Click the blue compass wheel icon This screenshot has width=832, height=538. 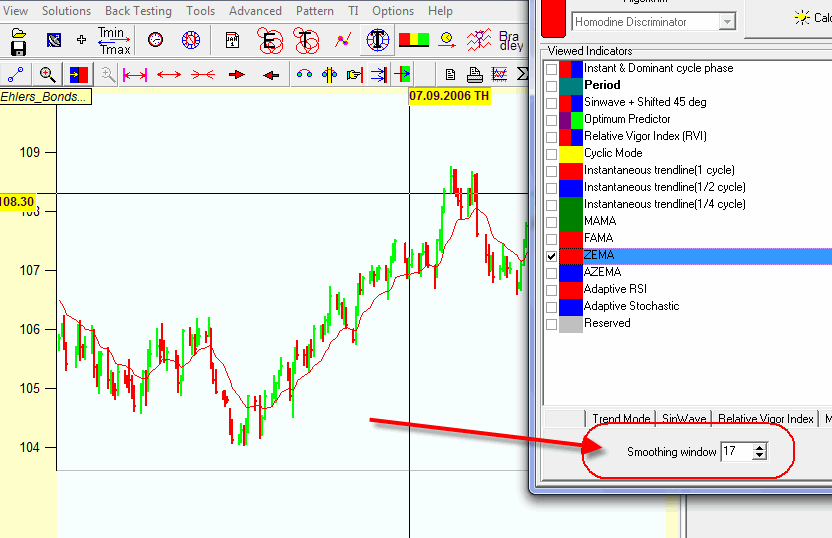pyautogui.click(x=190, y=40)
